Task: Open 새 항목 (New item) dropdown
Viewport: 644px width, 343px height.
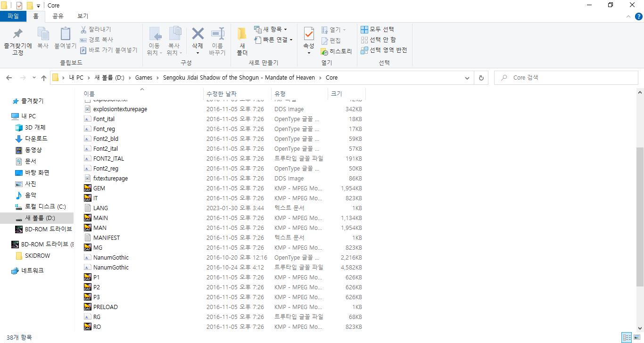Action: click(271, 29)
